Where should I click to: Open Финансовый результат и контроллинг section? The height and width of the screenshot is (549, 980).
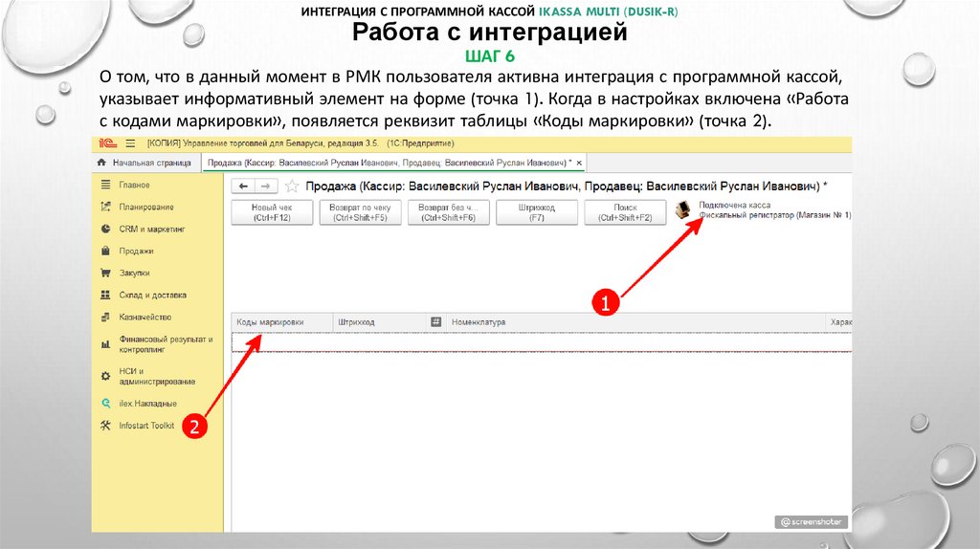coord(166,344)
